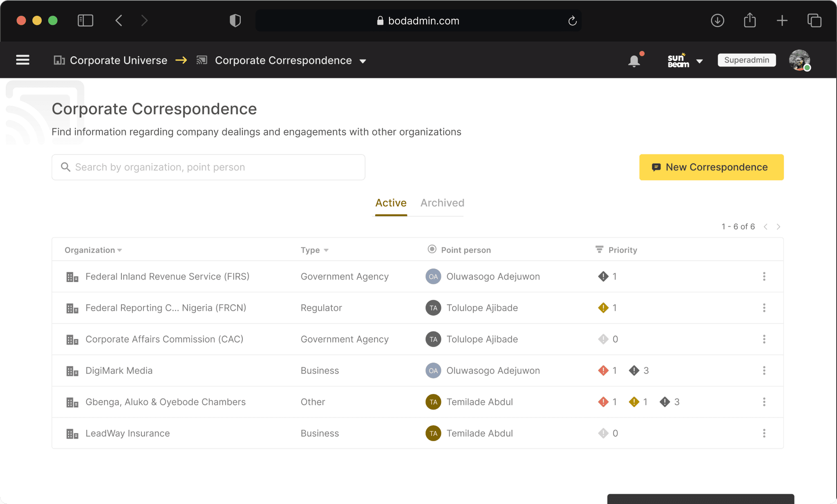Click the dark priority icon in FIRS row
Image resolution: width=837 pixels, height=504 pixels.
(x=603, y=277)
